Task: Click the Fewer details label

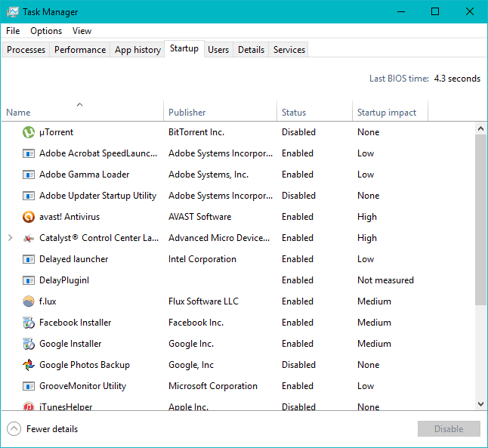Action: (52, 429)
